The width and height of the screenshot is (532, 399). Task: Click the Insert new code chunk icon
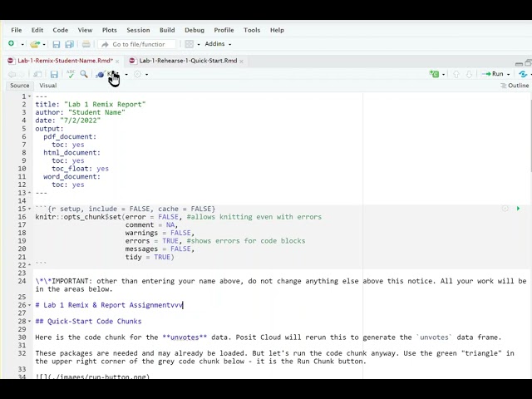(x=433, y=74)
